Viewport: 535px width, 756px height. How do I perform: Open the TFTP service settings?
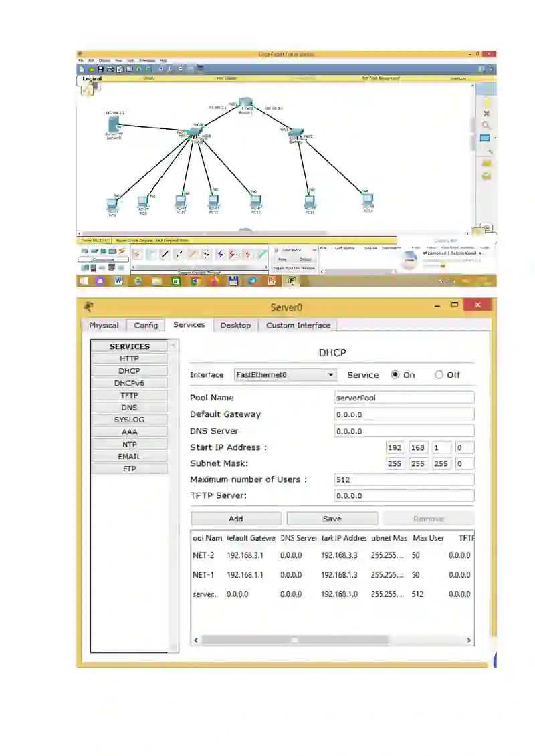[129, 395]
